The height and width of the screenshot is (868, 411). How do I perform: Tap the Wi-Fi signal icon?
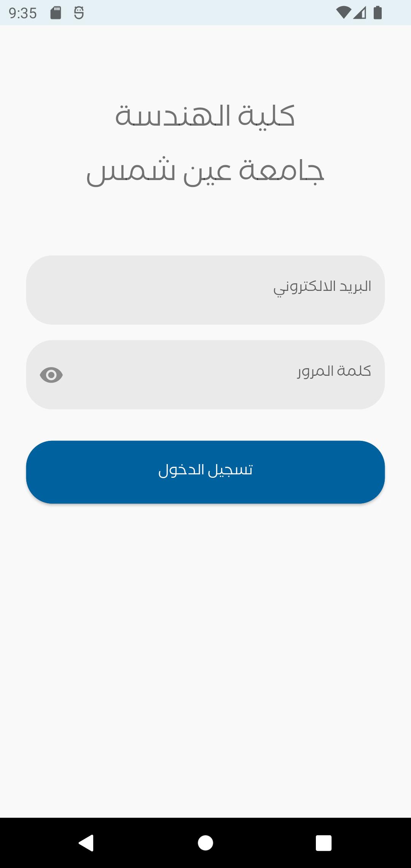(x=343, y=13)
